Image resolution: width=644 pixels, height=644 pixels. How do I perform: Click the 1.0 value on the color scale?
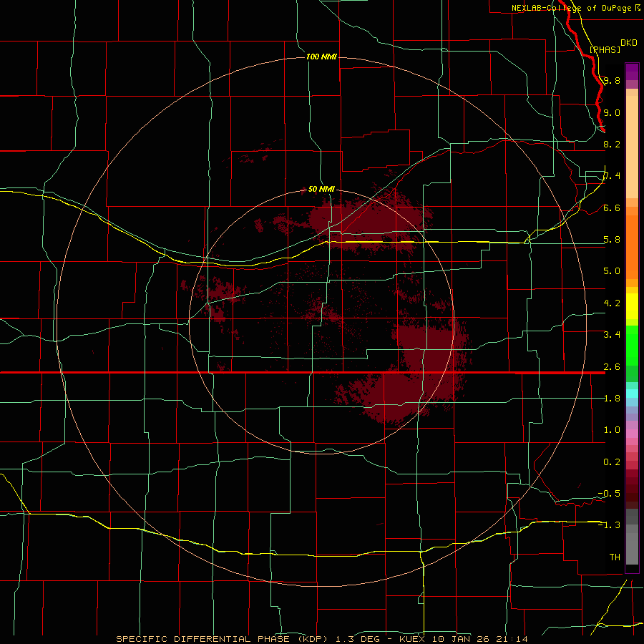pyautogui.click(x=612, y=430)
